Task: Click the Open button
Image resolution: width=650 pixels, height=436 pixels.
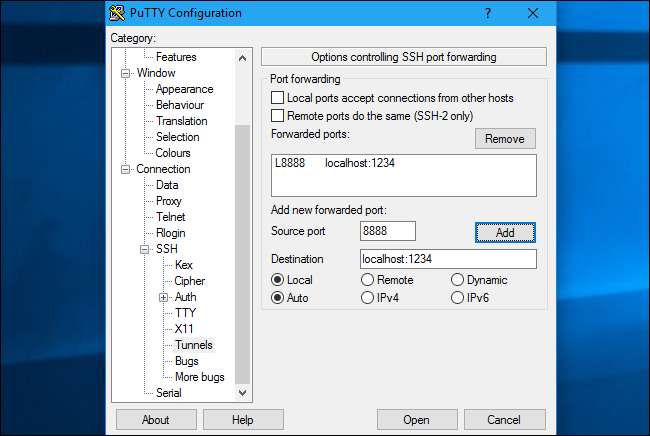Action: (416, 420)
